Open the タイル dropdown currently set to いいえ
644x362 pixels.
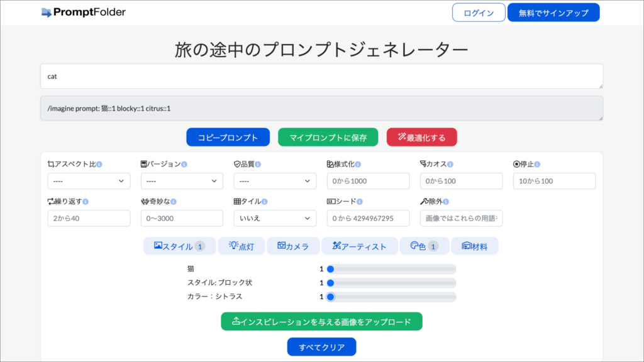point(275,218)
